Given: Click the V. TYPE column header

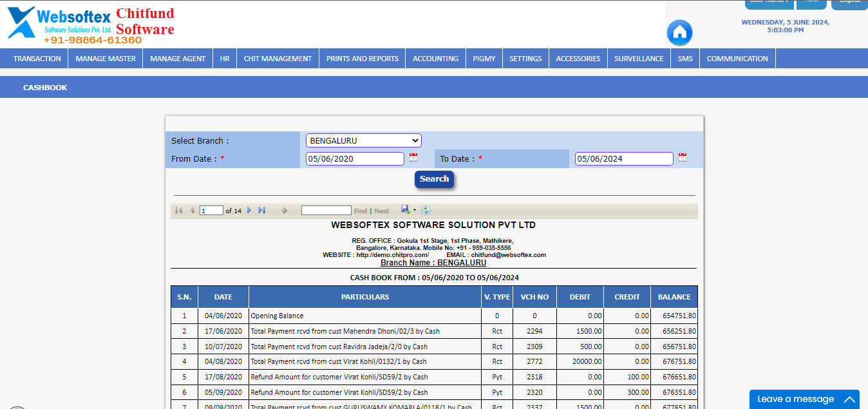Looking at the screenshot, I should coord(497,297).
